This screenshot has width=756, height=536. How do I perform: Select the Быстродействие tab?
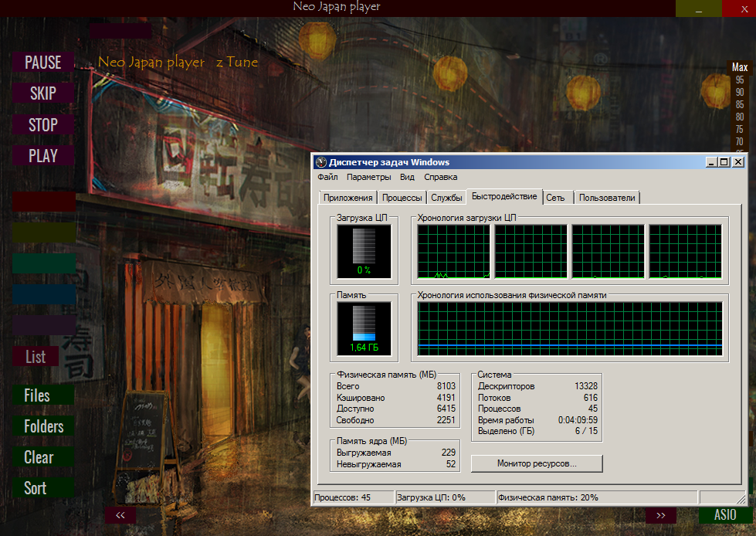coord(504,196)
